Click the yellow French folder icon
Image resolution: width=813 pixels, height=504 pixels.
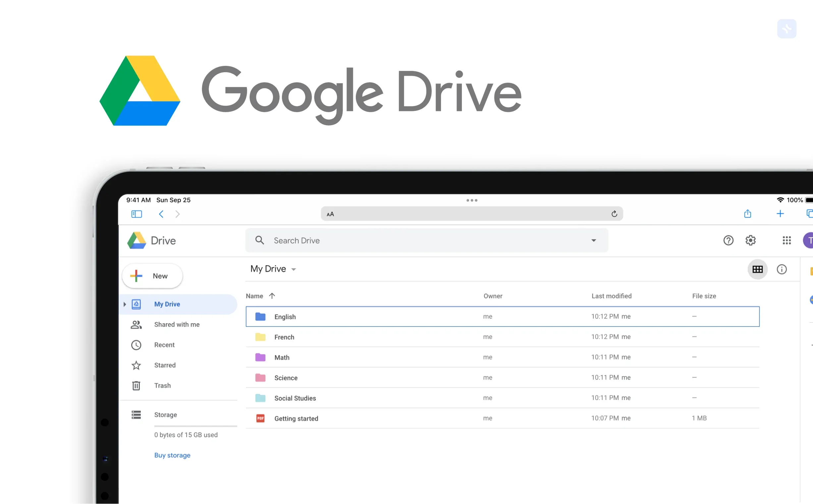click(260, 337)
